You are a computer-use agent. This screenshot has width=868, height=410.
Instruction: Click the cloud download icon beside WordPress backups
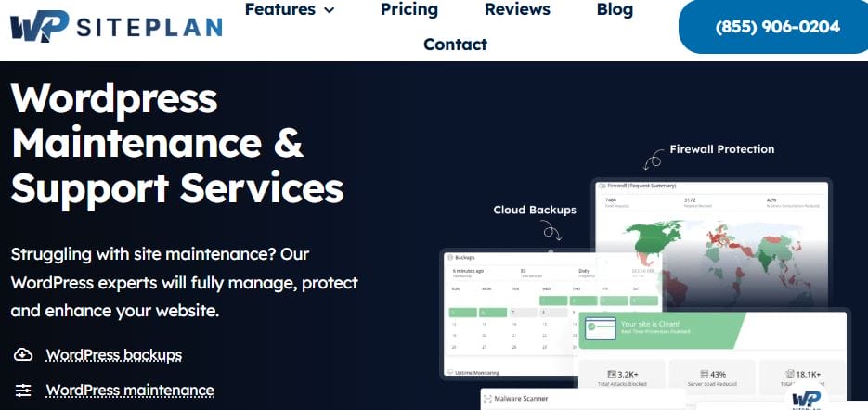pyautogui.click(x=23, y=355)
